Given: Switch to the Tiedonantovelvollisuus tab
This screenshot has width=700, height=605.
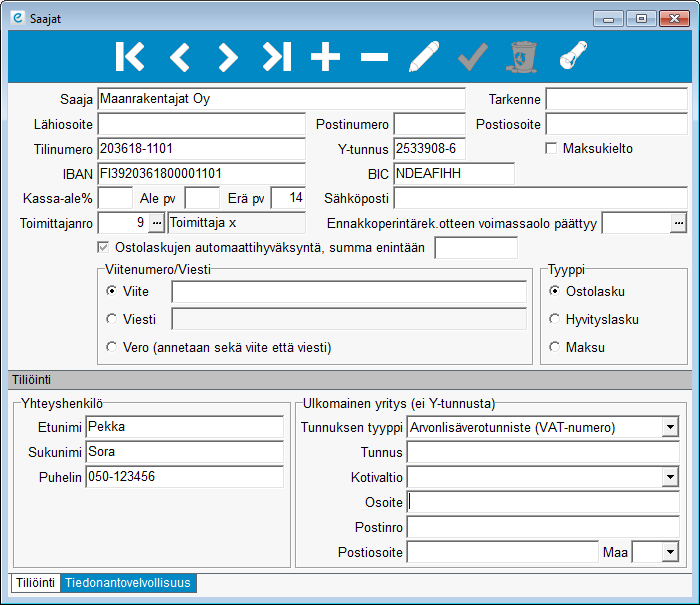Looking at the screenshot, I should (128, 583).
